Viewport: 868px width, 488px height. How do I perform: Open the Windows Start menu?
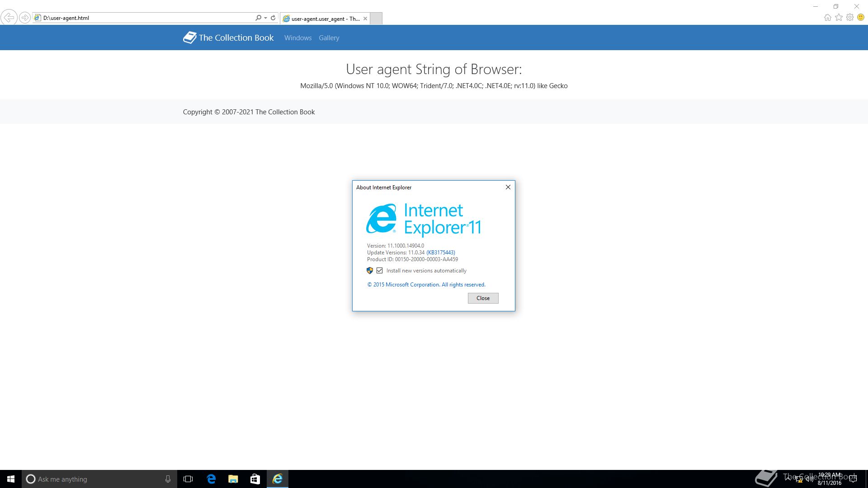click(11, 479)
